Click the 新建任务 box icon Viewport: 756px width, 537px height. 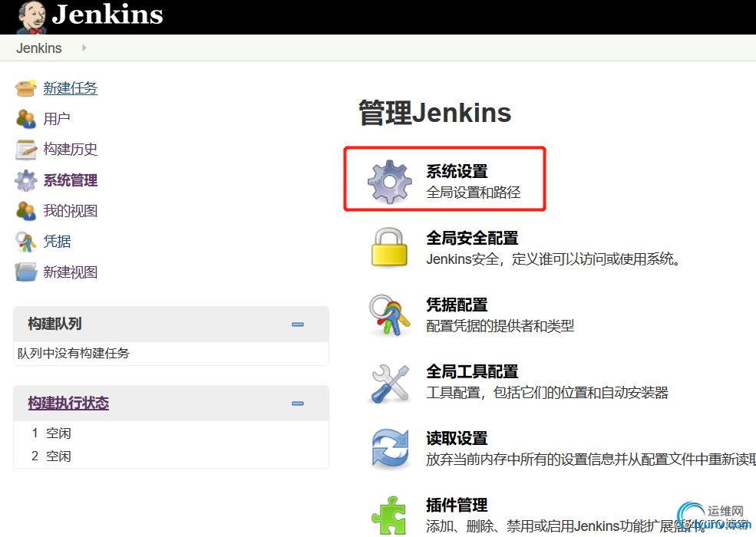coord(25,88)
